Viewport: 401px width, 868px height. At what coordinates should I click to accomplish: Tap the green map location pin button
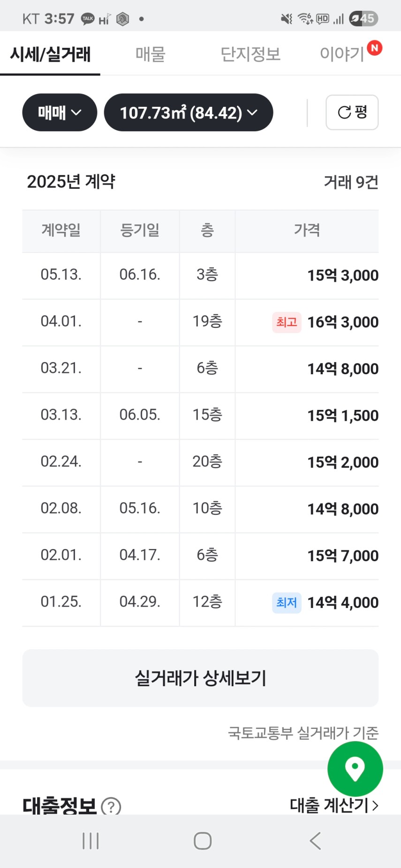(355, 769)
